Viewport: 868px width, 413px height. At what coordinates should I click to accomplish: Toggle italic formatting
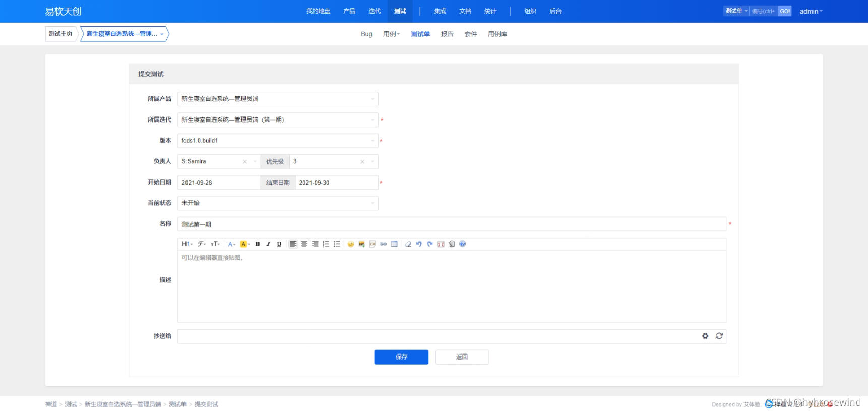coord(268,244)
